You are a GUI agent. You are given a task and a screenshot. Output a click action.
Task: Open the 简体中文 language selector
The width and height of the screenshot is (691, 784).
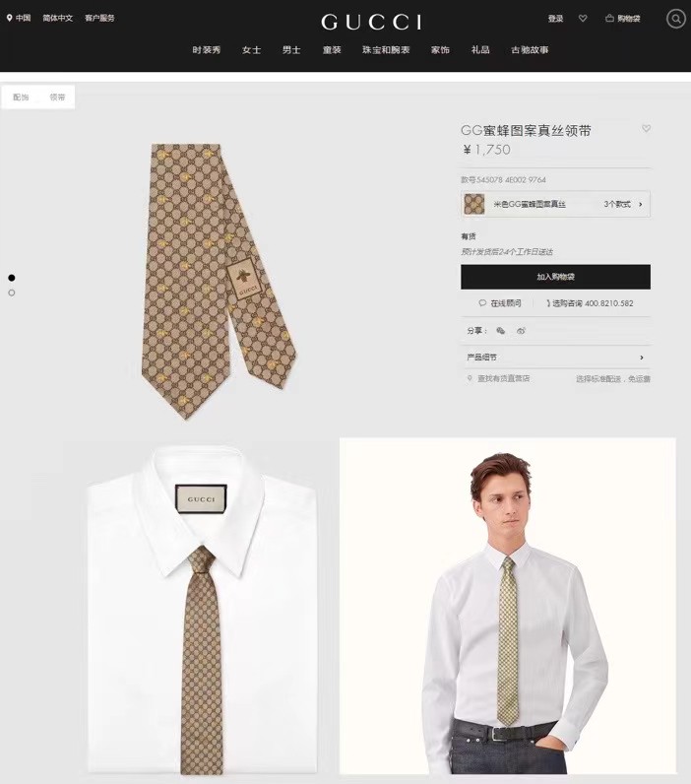click(x=57, y=18)
